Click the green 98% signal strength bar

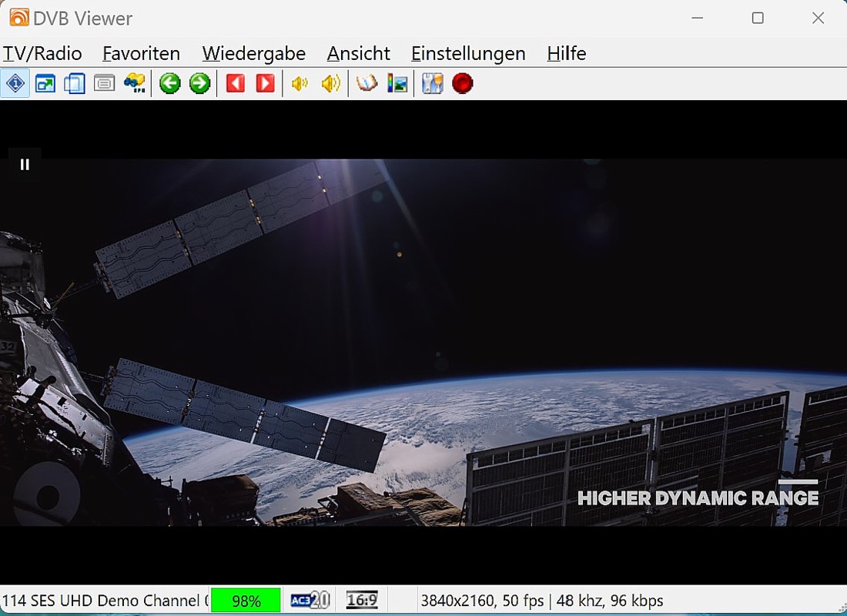click(246, 601)
